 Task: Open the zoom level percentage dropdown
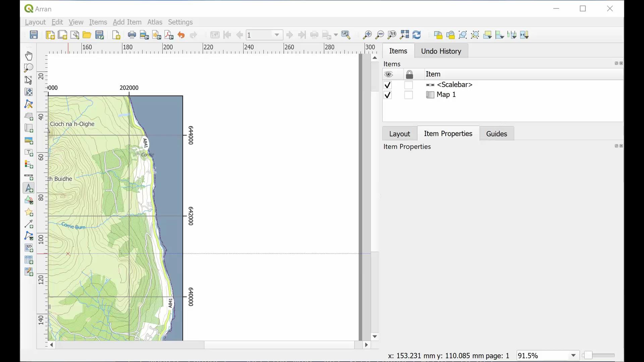[574, 355]
